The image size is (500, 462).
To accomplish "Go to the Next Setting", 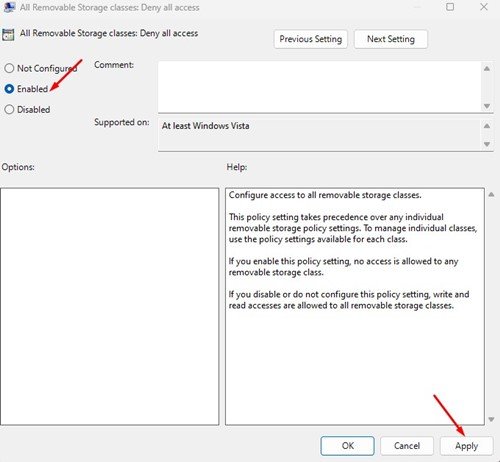I will 391,39.
